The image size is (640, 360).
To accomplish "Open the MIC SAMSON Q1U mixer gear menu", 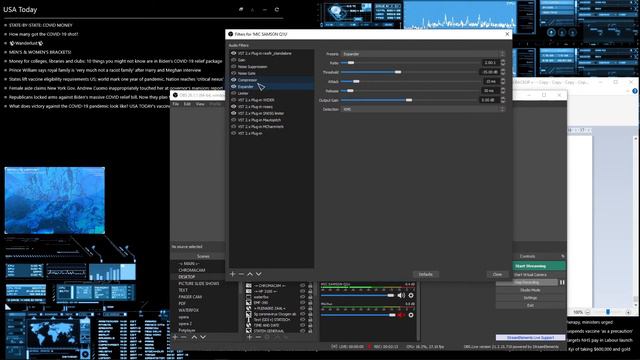I will click(x=411, y=295).
